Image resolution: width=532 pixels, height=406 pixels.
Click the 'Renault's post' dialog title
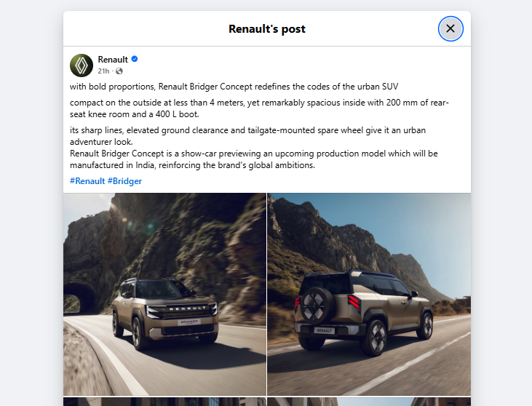(x=267, y=29)
